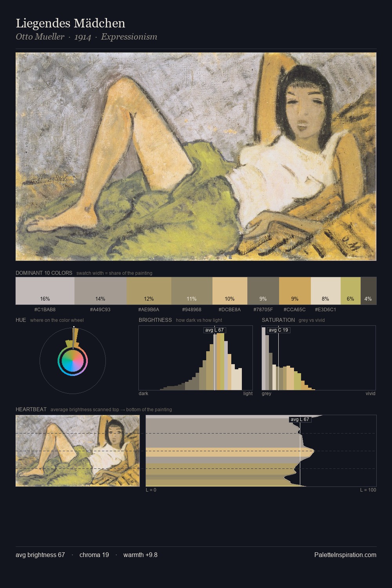The width and height of the screenshot is (392, 588).
Task: Click the heartbeat painting thumbnail
Action: point(78,451)
